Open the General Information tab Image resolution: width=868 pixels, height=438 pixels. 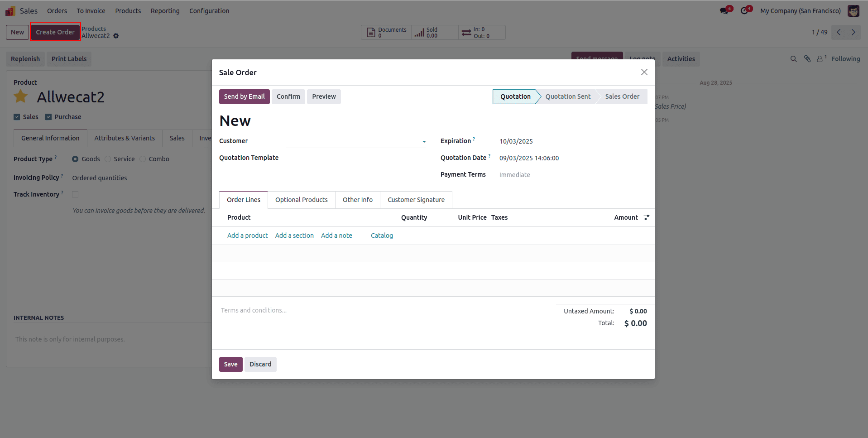50,138
